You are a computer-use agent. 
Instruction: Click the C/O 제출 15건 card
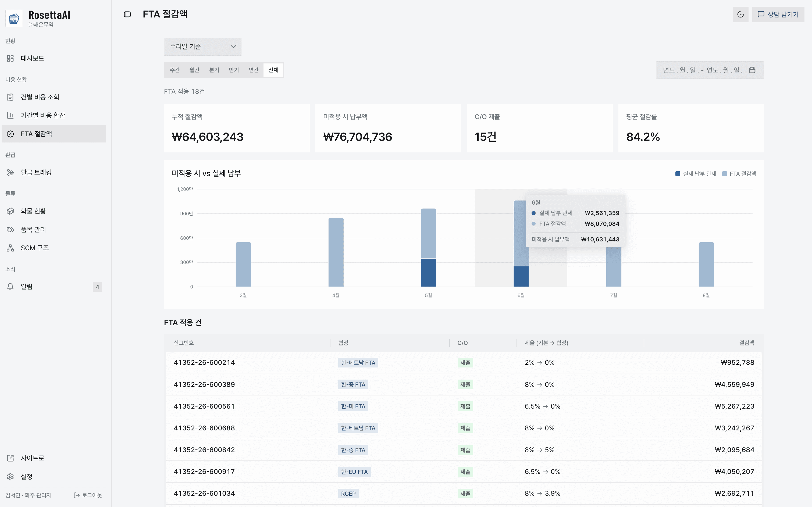point(539,128)
